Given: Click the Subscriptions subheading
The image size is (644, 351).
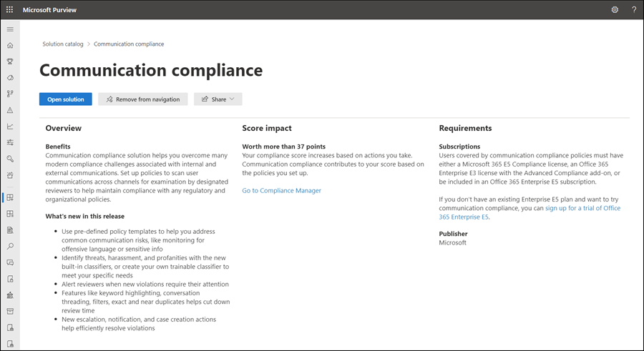Looking at the screenshot, I should click(459, 147).
